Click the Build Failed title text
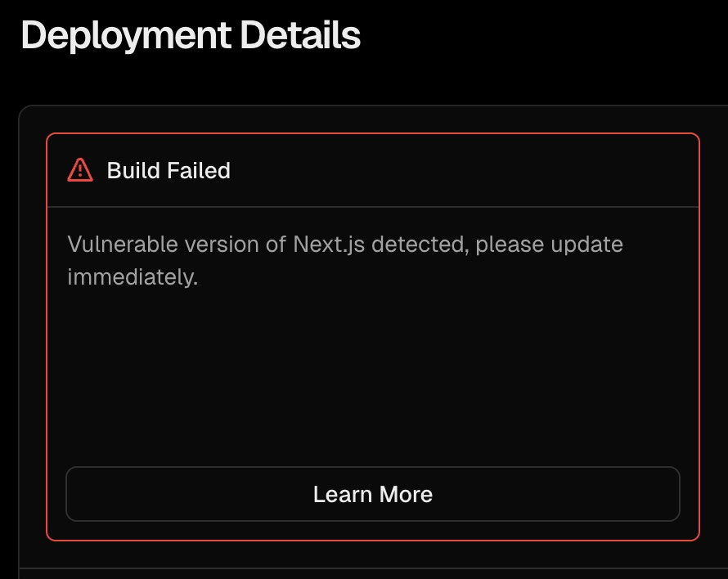 coord(169,170)
